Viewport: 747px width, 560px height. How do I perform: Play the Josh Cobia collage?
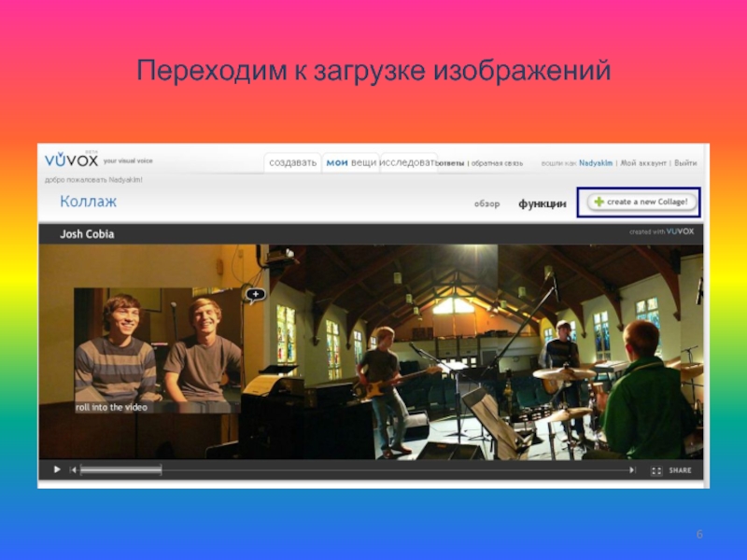coord(57,469)
